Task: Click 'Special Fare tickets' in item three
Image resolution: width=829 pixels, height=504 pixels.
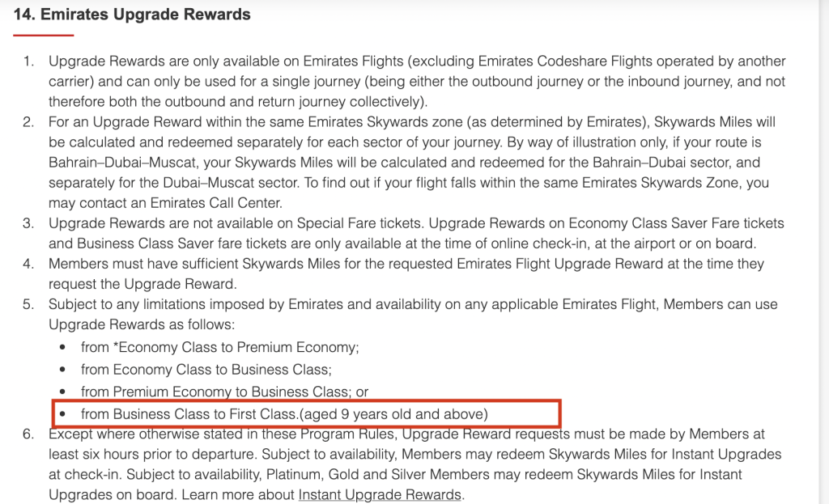Action: click(x=359, y=223)
